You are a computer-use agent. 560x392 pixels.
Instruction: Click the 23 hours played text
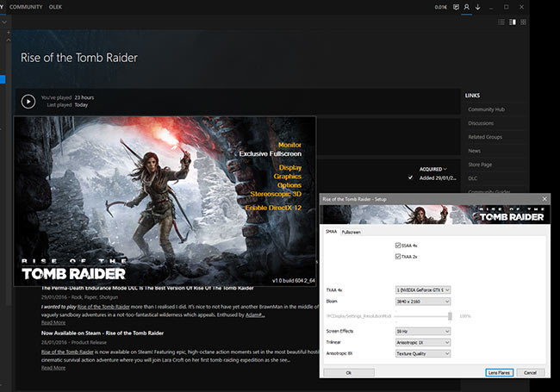[84, 97]
